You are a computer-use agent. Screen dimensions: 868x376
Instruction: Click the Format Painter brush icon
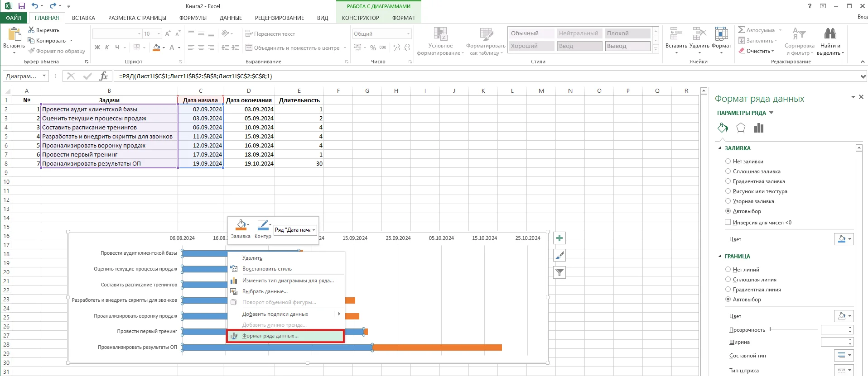(31, 51)
